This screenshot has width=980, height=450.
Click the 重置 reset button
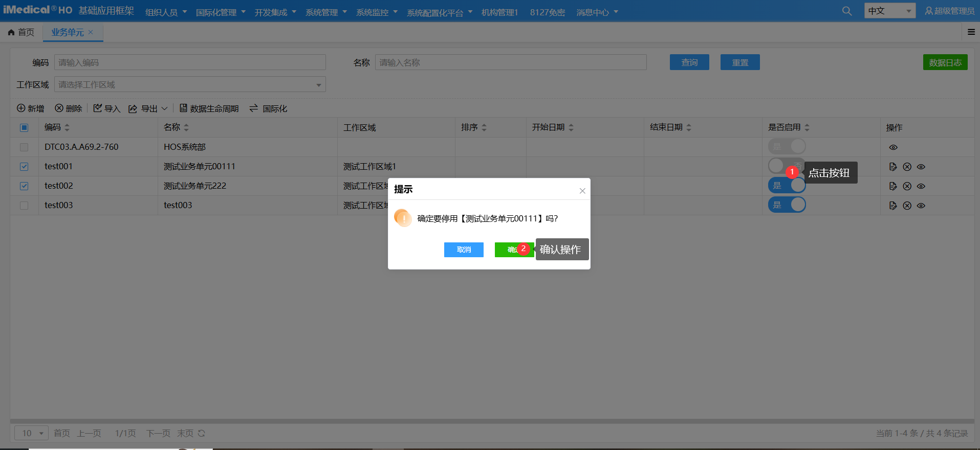point(740,62)
